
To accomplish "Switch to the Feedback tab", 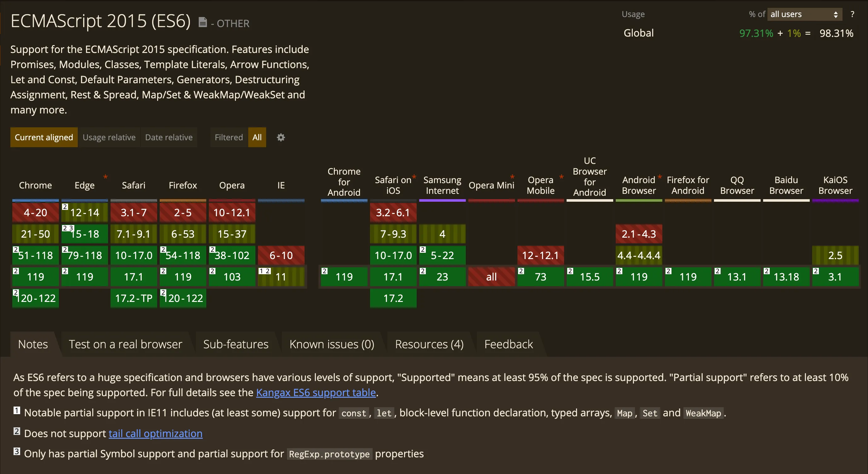I will tap(508, 344).
